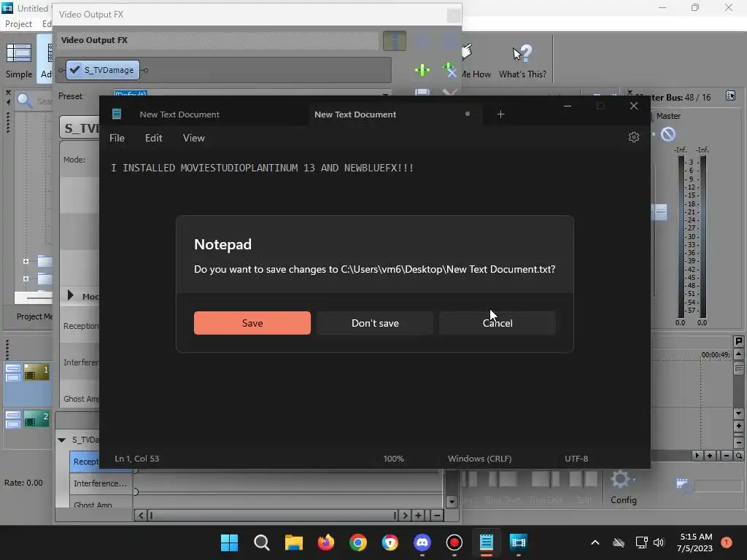Select the Ghost Amp keyframe row
This screenshot has height=560, width=747.
point(101,503)
